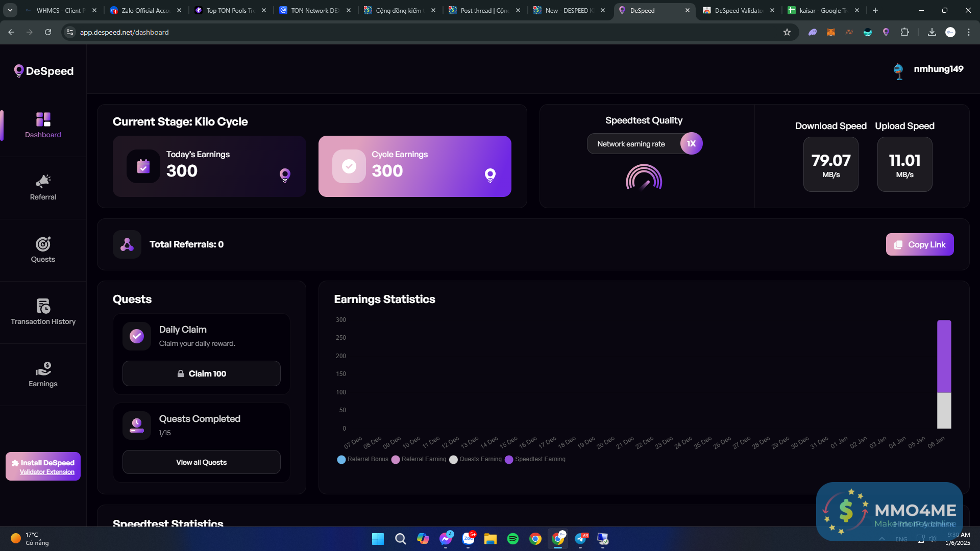Expand the Chrome tab search dropdown arrow
The height and width of the screenshot is (551, 980).
click(x=10, y=10)
